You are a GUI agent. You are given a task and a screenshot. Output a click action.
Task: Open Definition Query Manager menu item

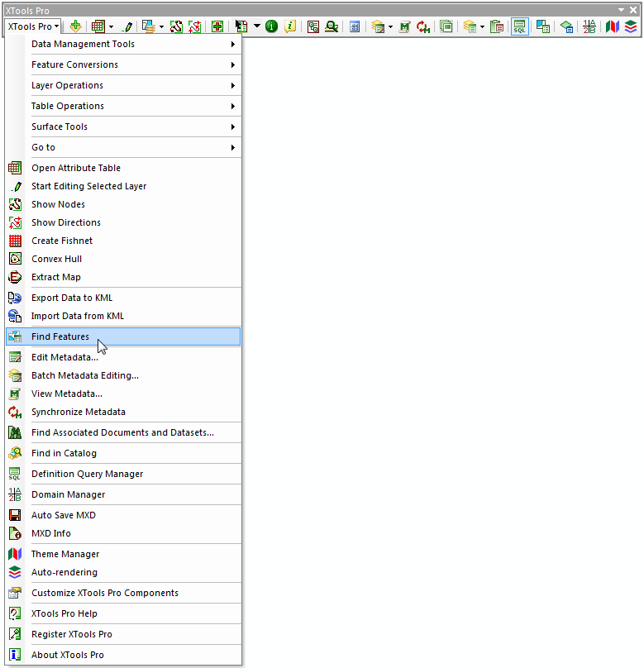[x=123, y=475]
